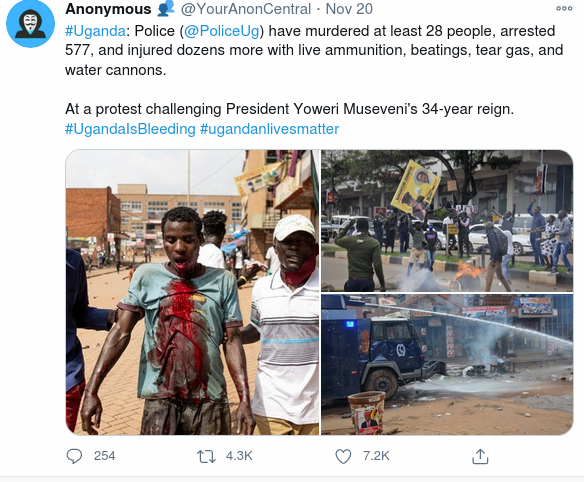The width and height of the screenshot is (584, 482).
Task: Click the group badge icon beside Anonymous
Action: pyautogui.click(x=165, y=8)
